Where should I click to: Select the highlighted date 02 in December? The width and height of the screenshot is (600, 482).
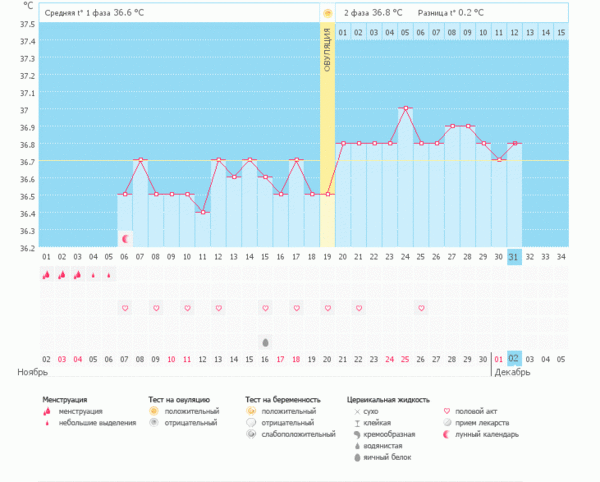pyautogui.click(x=514, y=358)
